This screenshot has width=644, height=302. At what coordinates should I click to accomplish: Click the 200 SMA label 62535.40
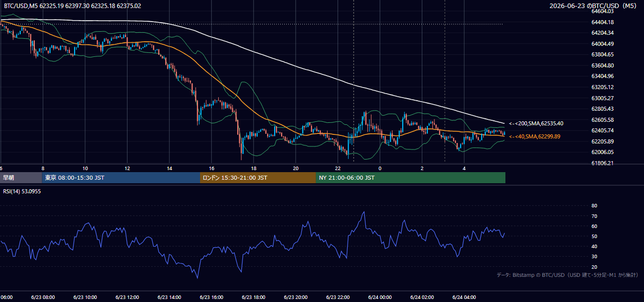point(536,123)
